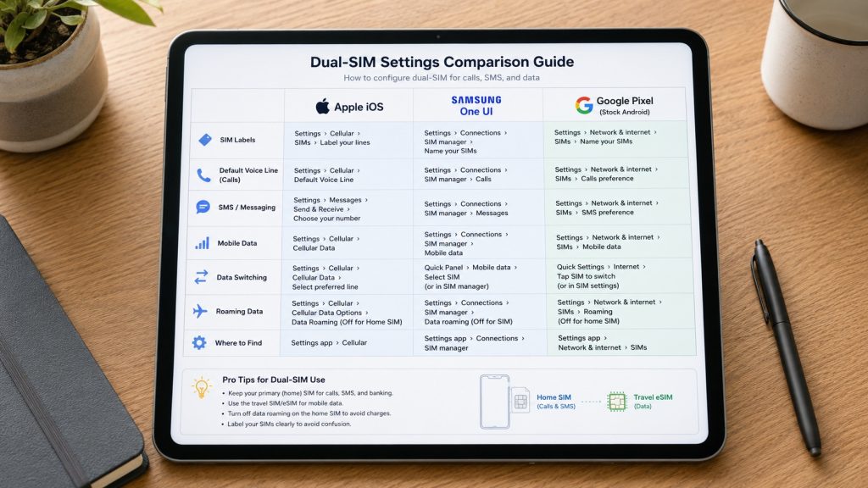This screenshot has height=488, width=868.
Task: Click the Apple cell 'Choose your number'
Action: tap(326, 219)
